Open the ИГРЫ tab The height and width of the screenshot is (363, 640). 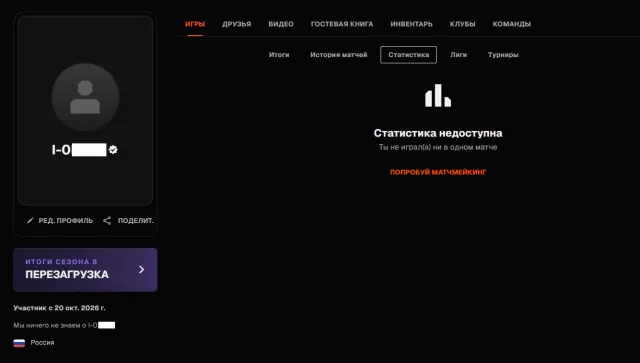coord(195,24)
